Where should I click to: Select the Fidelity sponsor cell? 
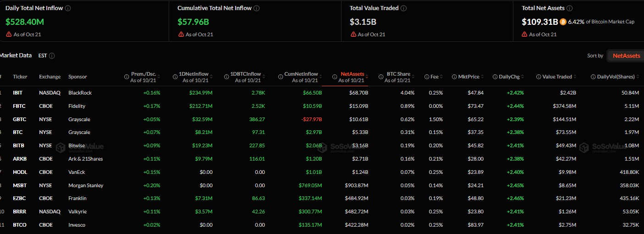click(x=77, y=106)
